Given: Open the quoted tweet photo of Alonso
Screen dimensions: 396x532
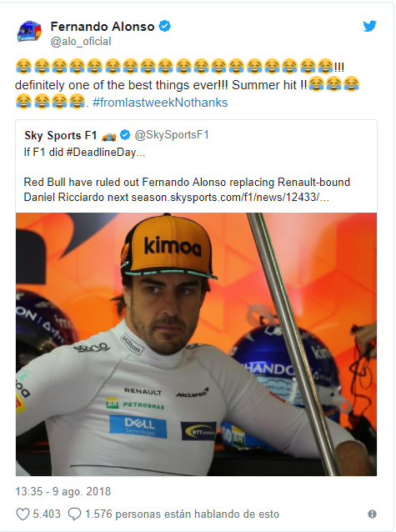Looking at the screenshot, I should [x=196, y=344].
